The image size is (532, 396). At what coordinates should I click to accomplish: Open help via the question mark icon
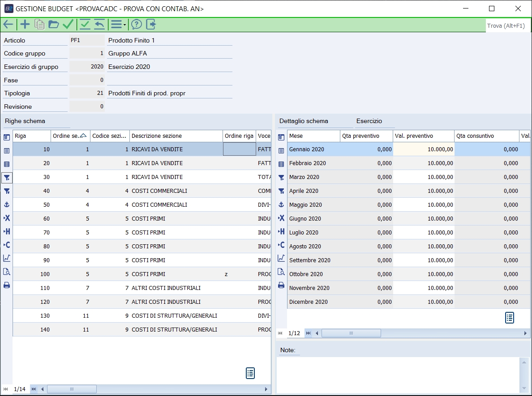tap(136, 24)
